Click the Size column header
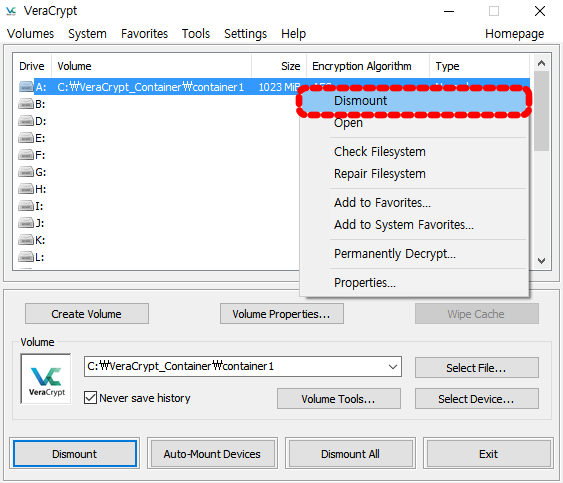This screenshot has width=563, height=483. click(x=279, y=66)
